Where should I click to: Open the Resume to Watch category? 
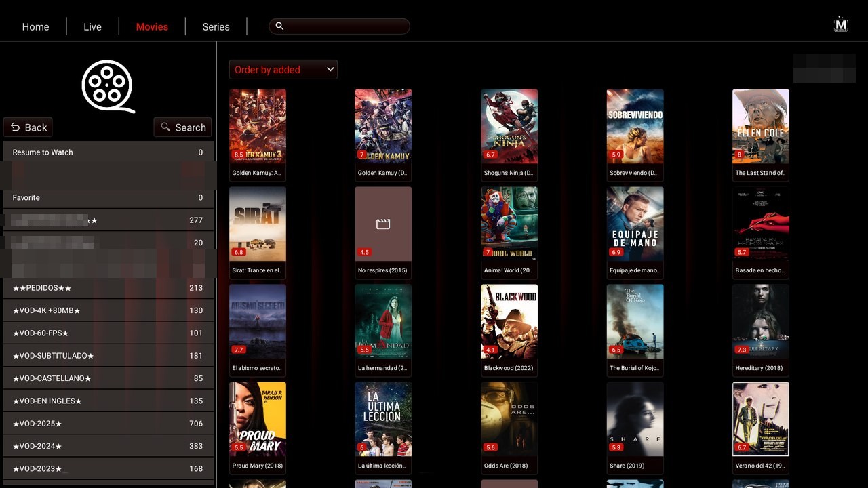tap(108, 152)
